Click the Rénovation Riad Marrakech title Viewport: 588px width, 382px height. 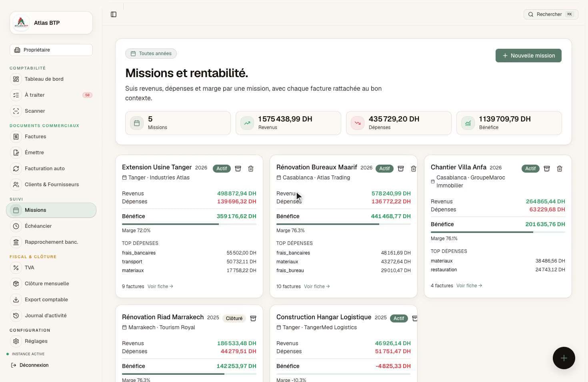pyautogui.click(x=163, y=317)
